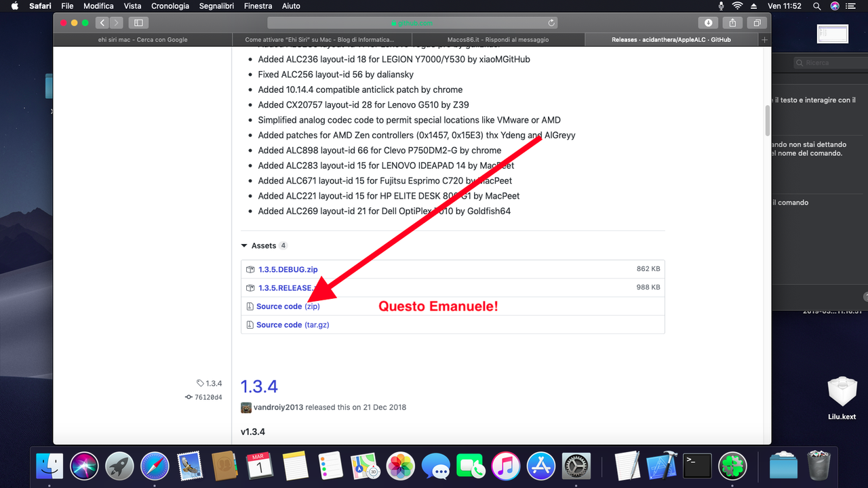Open the Modifica menu
This screenshot has width=868, height=488.
click(x=98, y=6)
